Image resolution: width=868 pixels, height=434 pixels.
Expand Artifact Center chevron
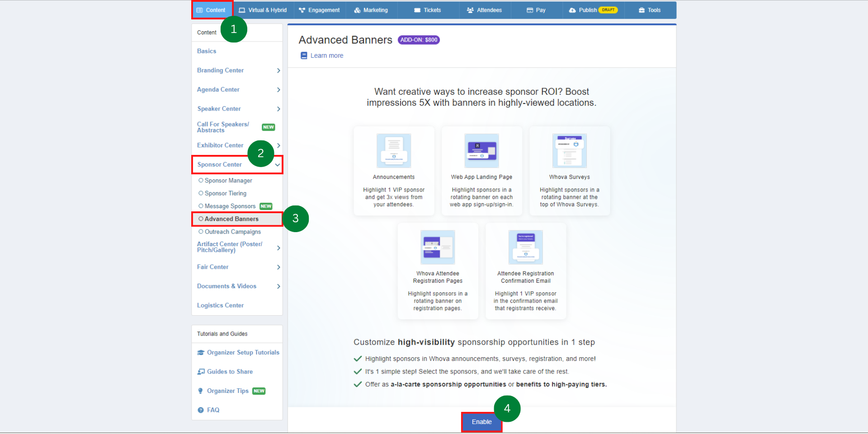pyautogui.click(x=278, y=248)
